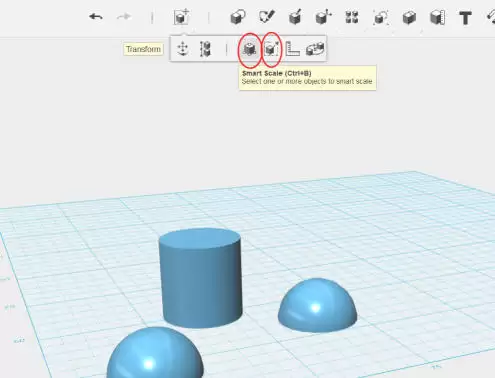
Task: Open the Modify tools menu
Action: click(323, 17)
